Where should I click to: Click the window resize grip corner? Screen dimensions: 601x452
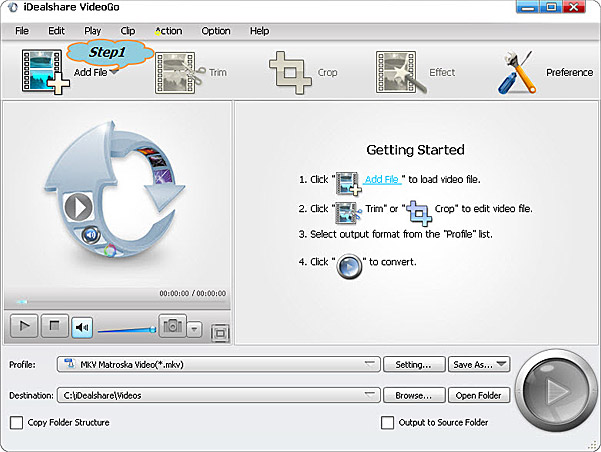592,445
